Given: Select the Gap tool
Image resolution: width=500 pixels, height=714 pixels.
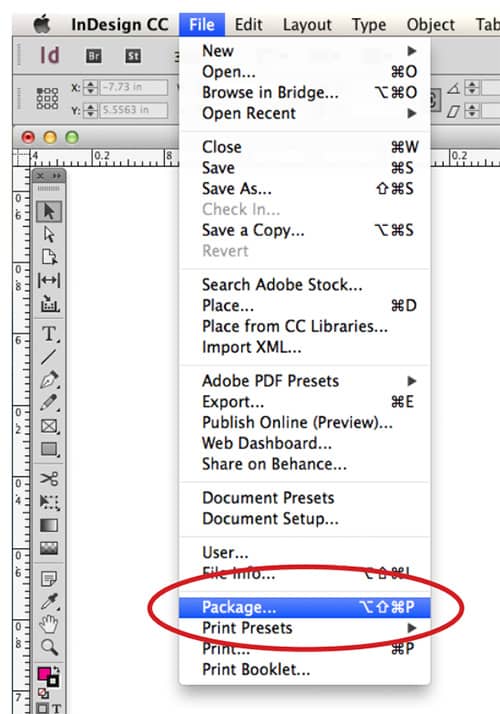Looking at the screenshot, I should point(49,280).
